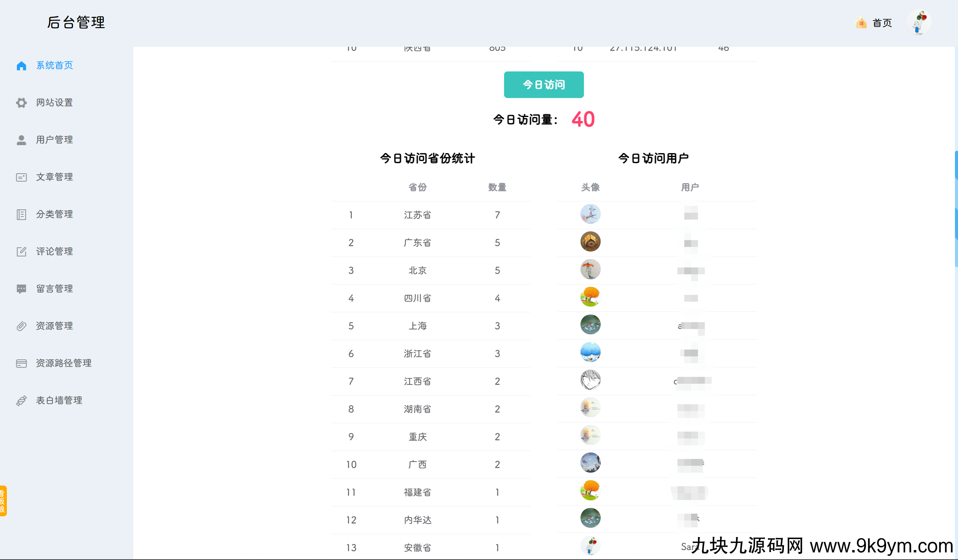Click the house icon beside 系统首页
This screenshot has height=560, width=958.
[21, 66]
